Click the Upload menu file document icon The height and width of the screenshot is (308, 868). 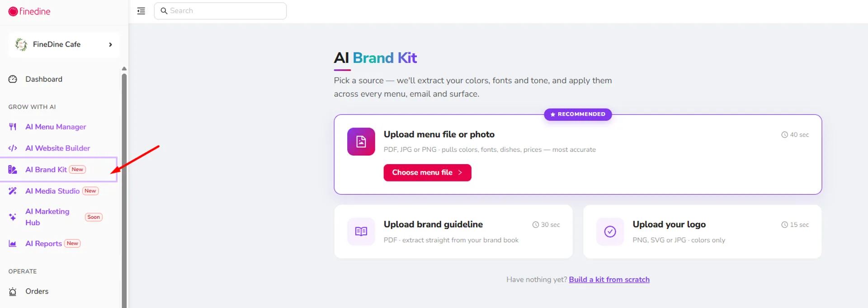click(361, 142)
